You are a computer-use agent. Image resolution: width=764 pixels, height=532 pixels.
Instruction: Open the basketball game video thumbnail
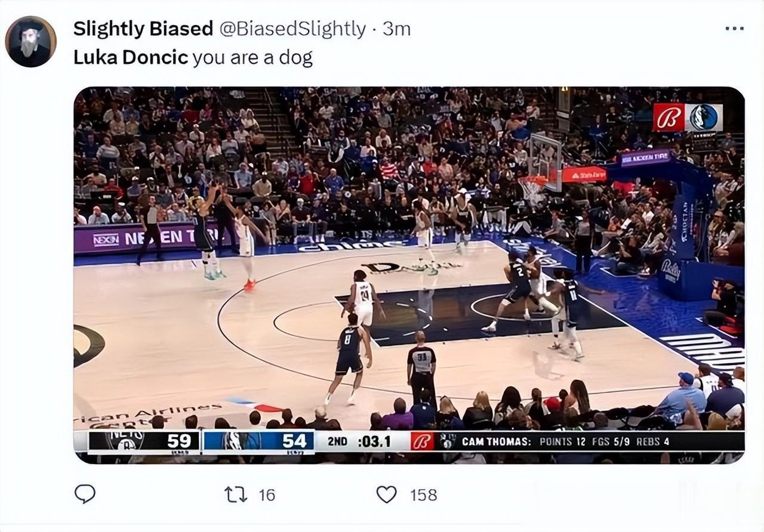pos(409,275)
